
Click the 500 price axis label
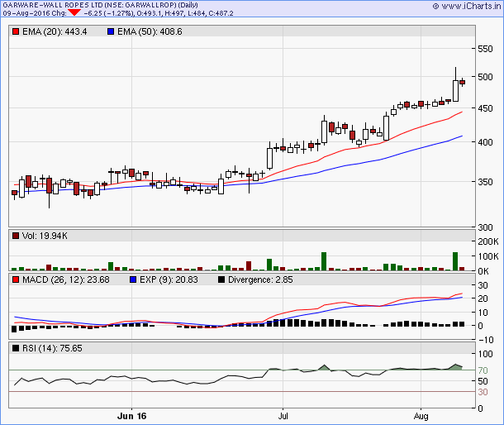(x=485, y=77)
